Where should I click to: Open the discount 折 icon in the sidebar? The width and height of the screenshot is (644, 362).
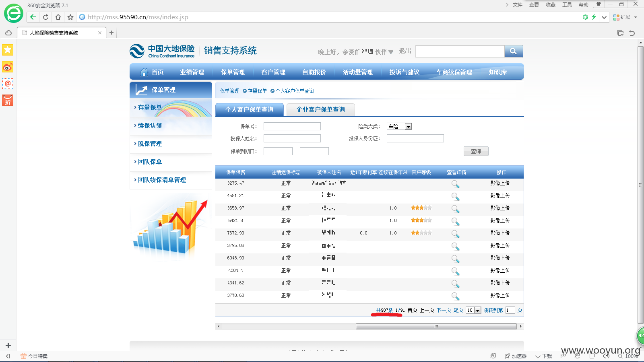[8, 100]
